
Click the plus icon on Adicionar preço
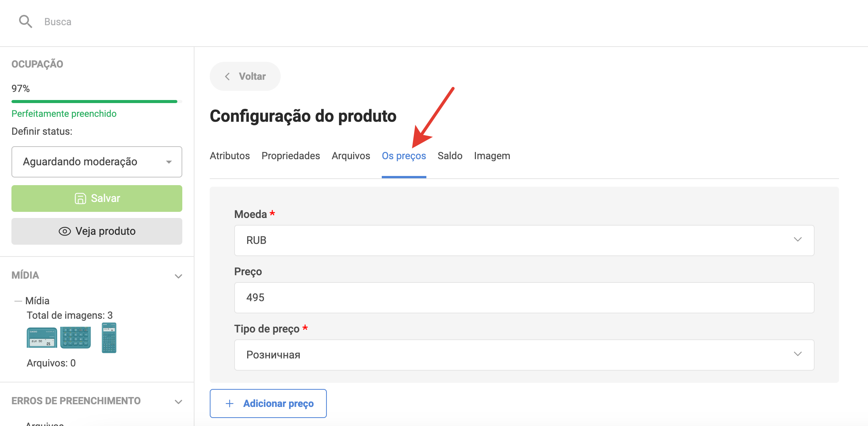(x=230, y=403)
